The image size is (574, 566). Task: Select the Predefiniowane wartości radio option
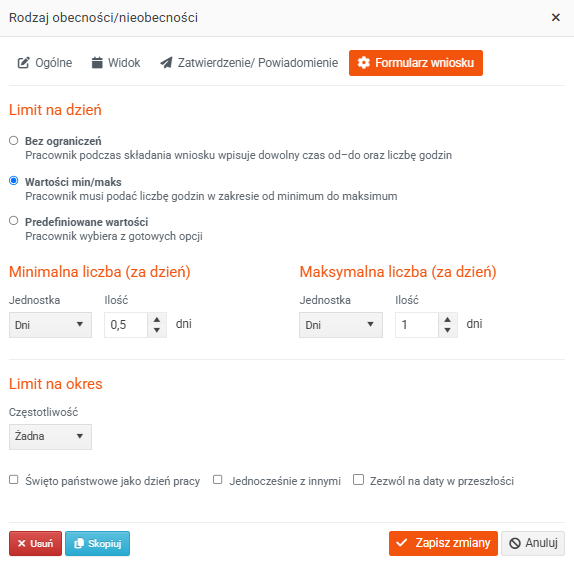point(14,221)
